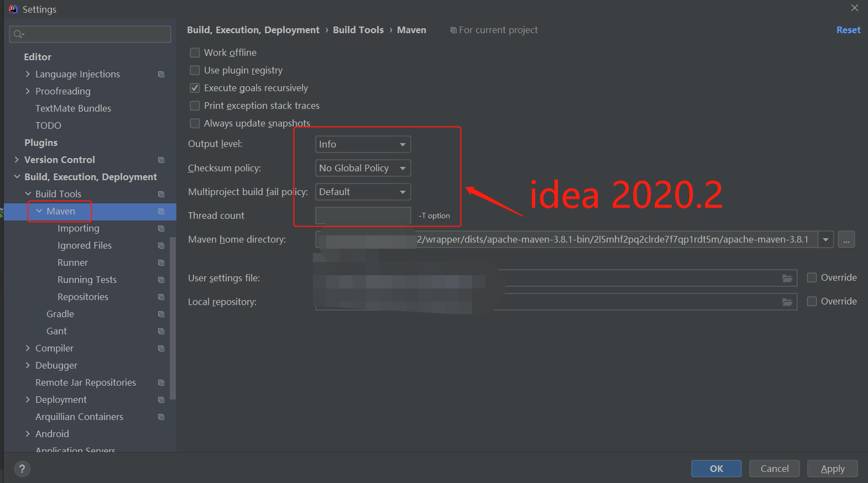This screenshot has width=868, height=483.
Task: Click the project-level icon beside Runner
Action: 161,262
